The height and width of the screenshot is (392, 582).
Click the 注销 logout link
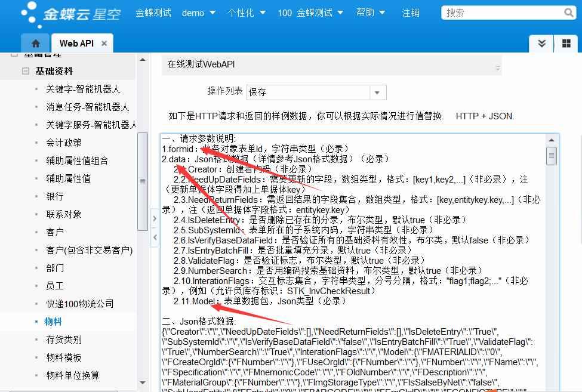tap(410, 12)
